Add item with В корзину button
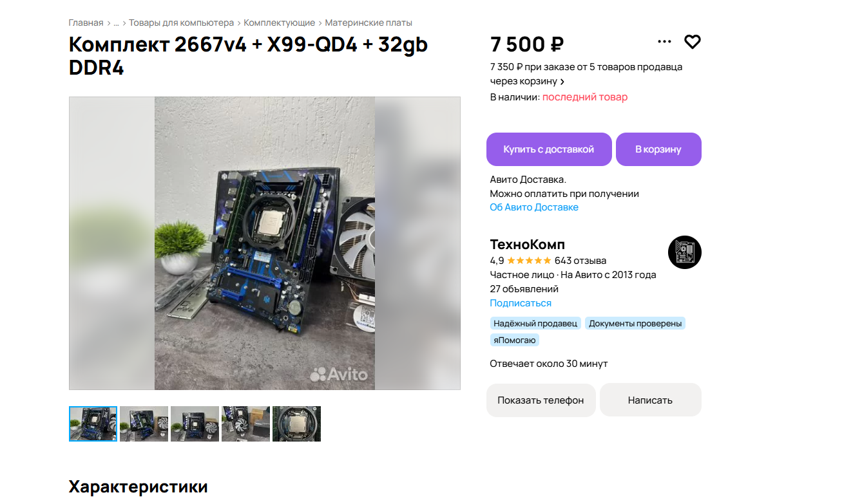This screenshot has width=853, height=504. pyautogui.click(x=658, y=149)
